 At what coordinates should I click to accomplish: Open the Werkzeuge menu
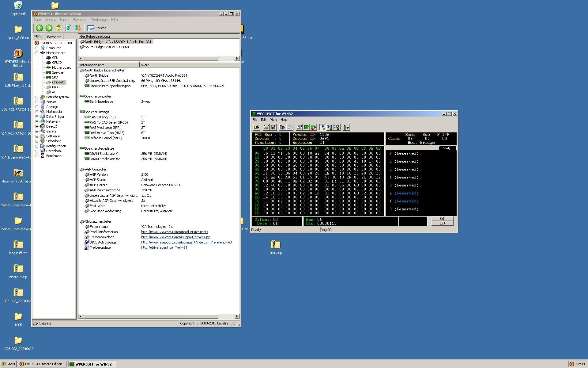coord(99,20)
